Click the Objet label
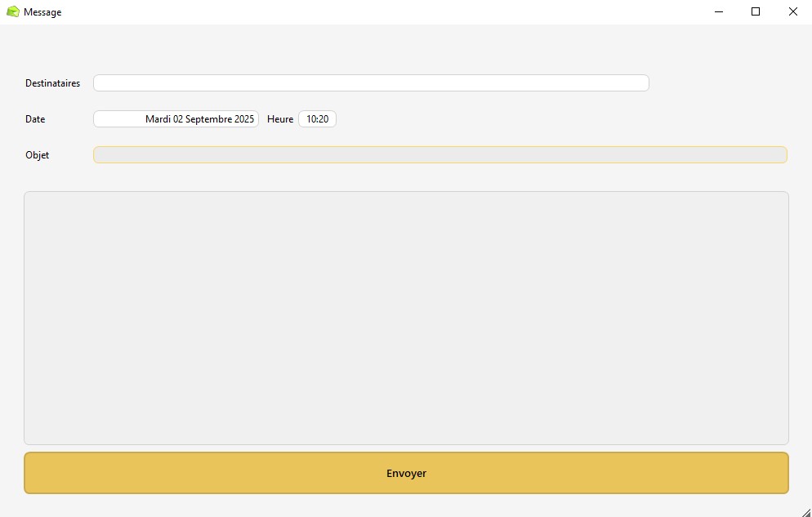The height and width of the screenshot is (517, 812). 38,155
